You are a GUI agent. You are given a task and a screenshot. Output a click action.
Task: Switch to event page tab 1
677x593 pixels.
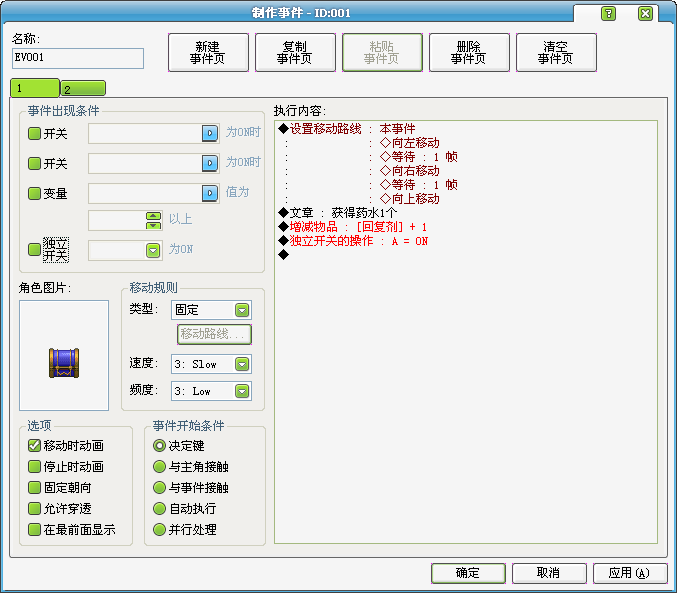tap(35, 88)
